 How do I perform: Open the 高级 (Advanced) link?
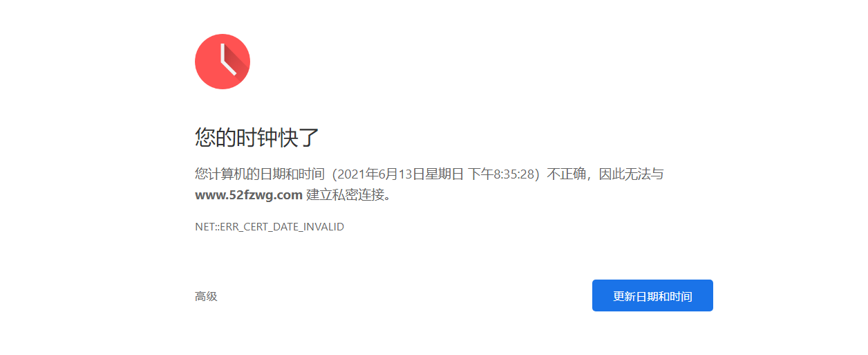206,296
